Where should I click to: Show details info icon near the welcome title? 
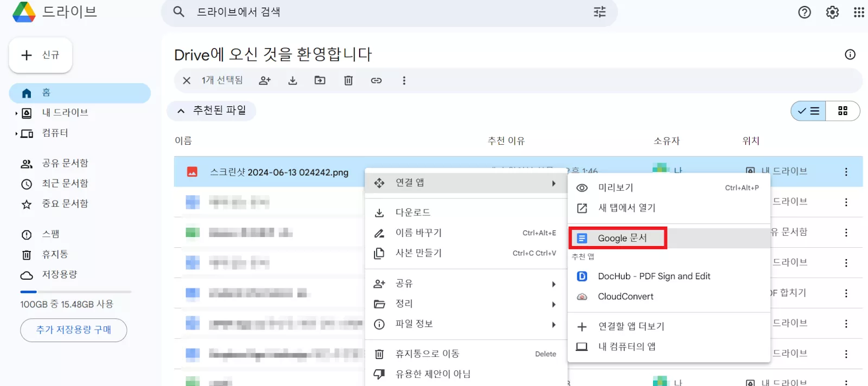point(850,54)
